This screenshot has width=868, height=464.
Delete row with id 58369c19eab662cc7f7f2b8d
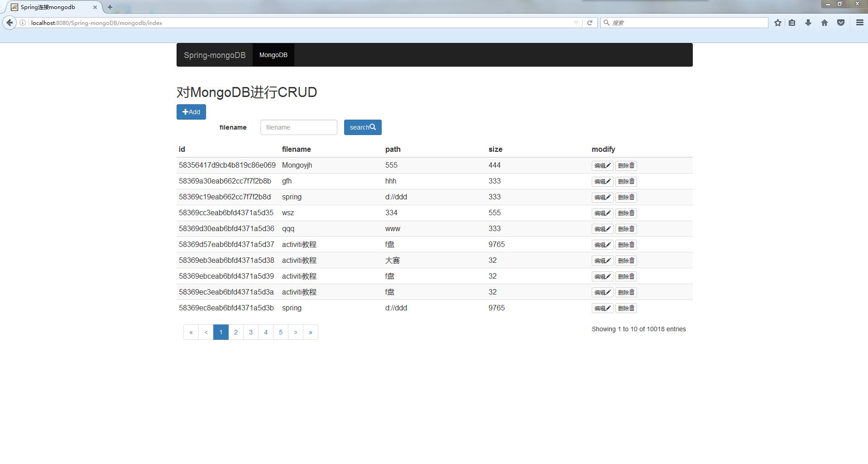[x=626, y=197]
